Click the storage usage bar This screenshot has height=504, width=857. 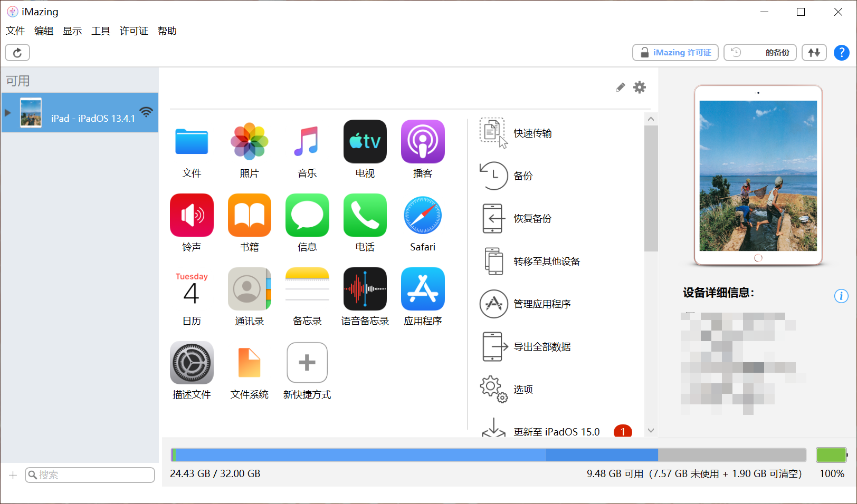click(x=488, y=455)
